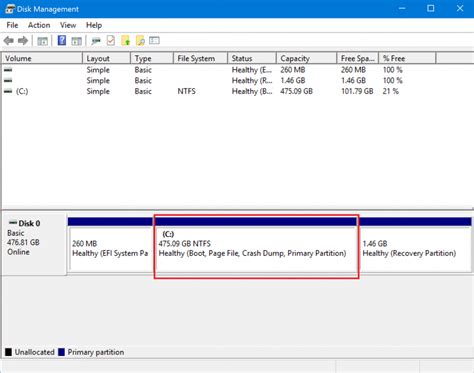
Task: Open the Help menu
Action: tap(94, 25)
